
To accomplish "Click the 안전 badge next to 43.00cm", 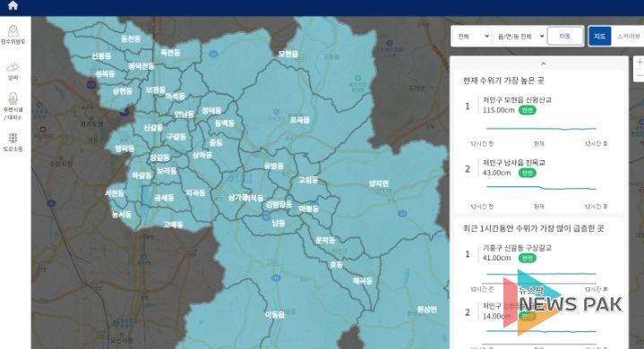I will (x=527, y=173).
